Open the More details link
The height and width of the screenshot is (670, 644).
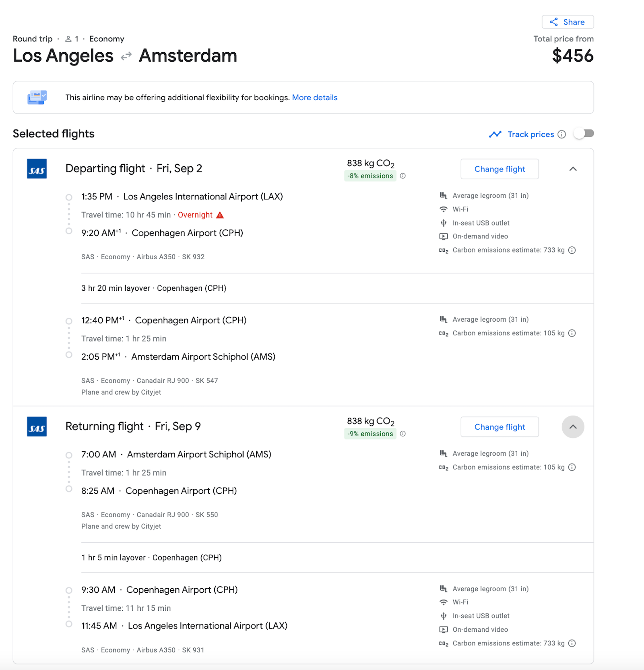(x=315, y=97)
